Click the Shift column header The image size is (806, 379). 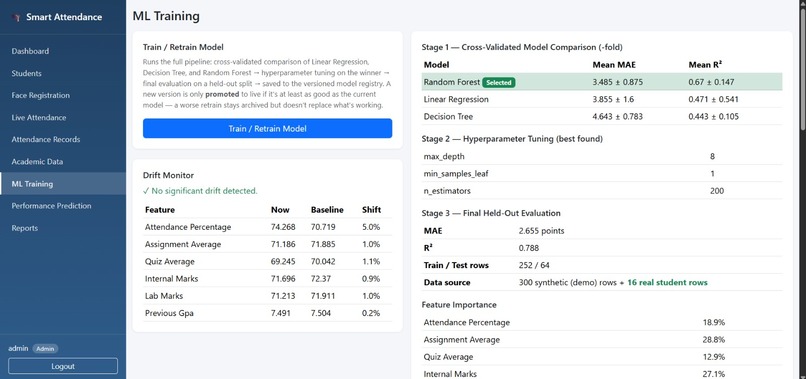(x=371, y=210)
